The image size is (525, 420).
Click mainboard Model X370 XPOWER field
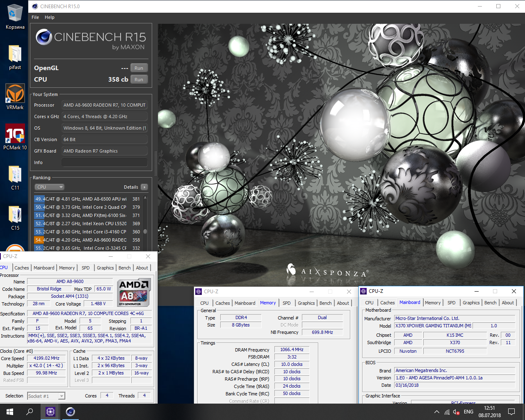click(434, 326)
